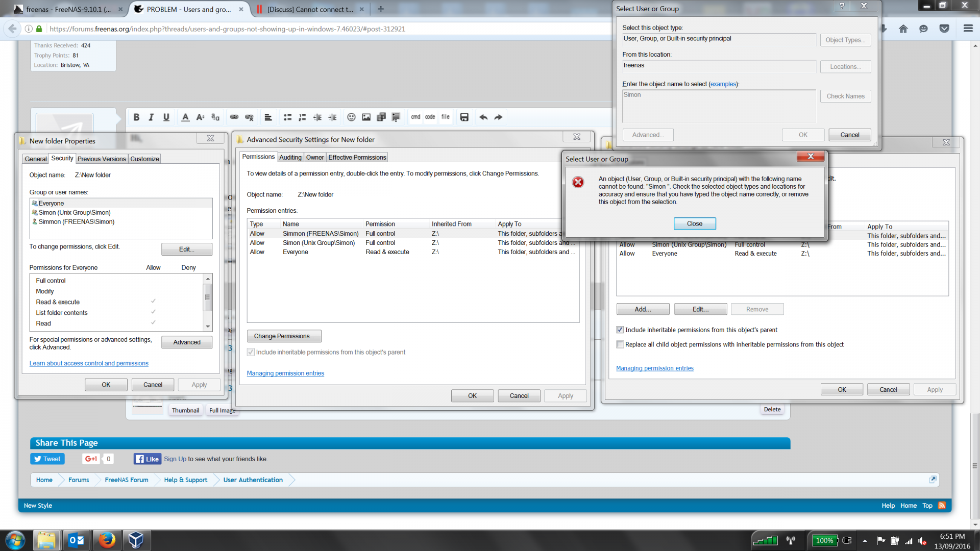Click the Check Names button

click(845, 96)
